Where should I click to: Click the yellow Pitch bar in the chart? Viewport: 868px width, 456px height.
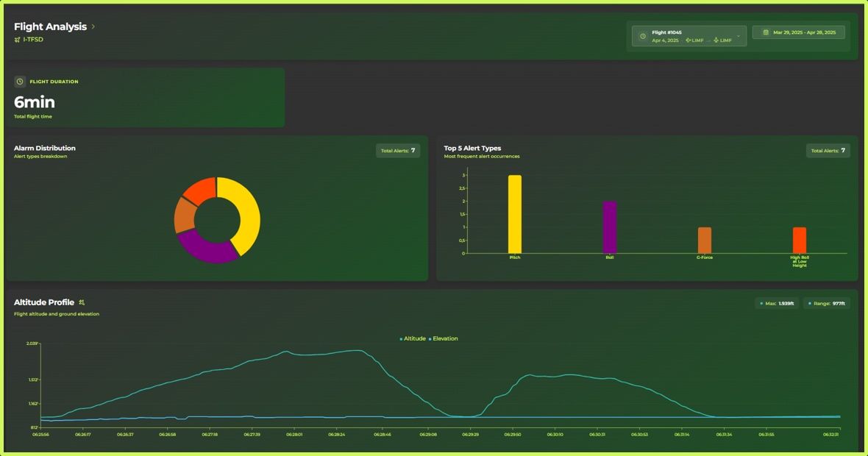[515, 214]
